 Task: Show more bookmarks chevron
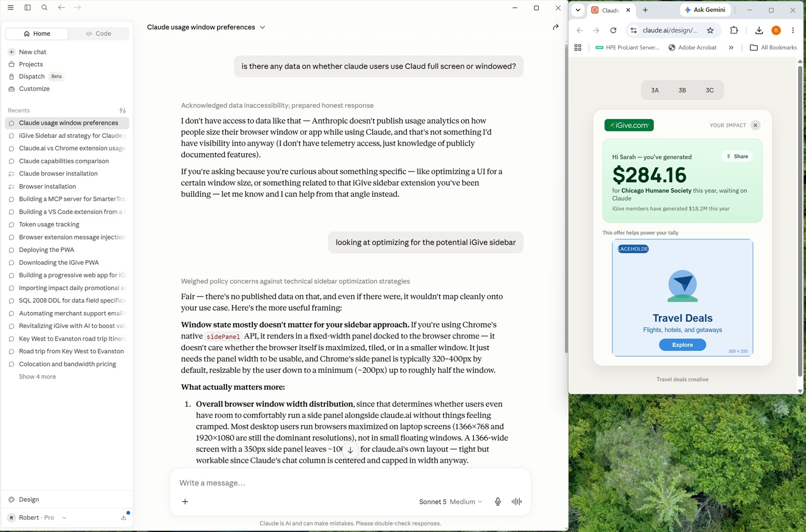[731, 47]
